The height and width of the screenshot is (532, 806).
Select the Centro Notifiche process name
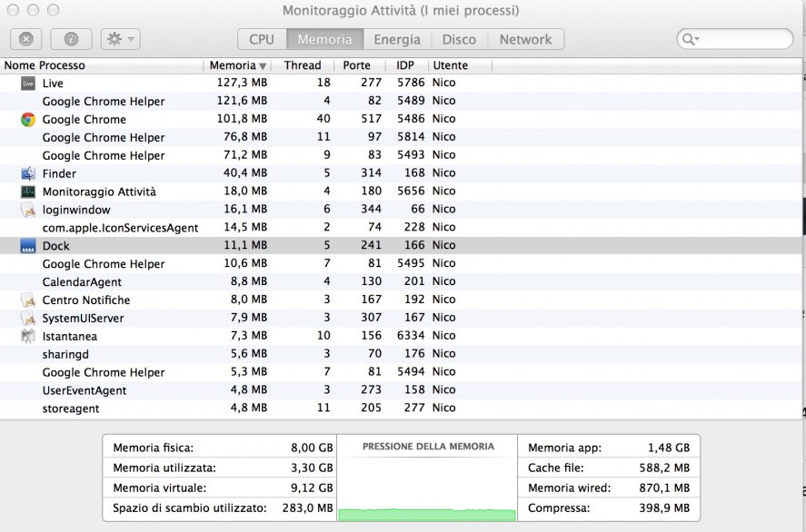[85, 300]
